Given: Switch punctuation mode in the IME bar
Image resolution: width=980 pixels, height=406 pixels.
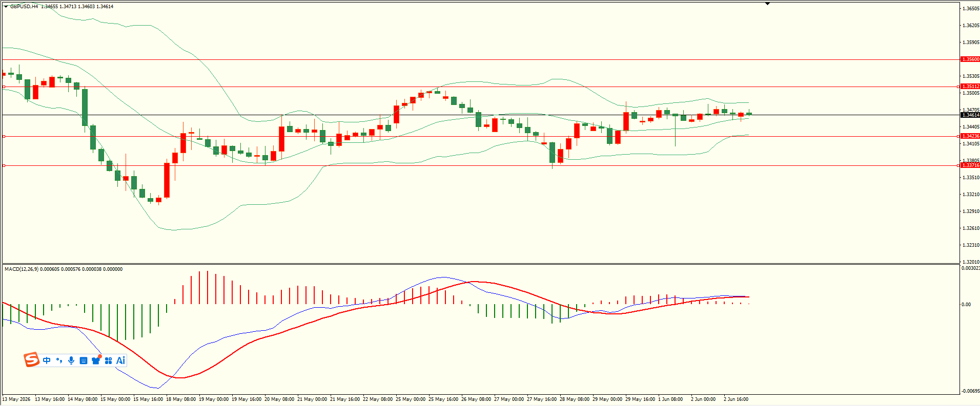Looking at the screenshot, I should (x=59, y=360).
